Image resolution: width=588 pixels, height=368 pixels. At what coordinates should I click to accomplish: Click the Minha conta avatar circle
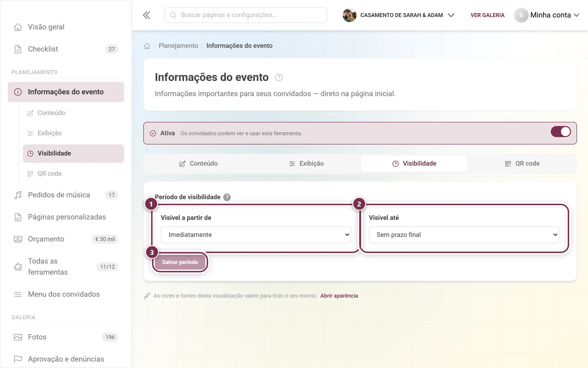[x=521, y=15]
